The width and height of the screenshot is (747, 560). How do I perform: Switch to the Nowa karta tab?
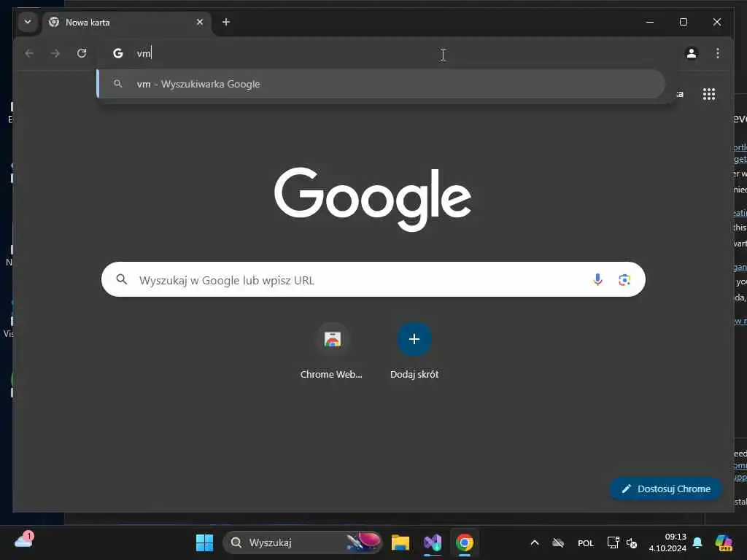[127, 23]
